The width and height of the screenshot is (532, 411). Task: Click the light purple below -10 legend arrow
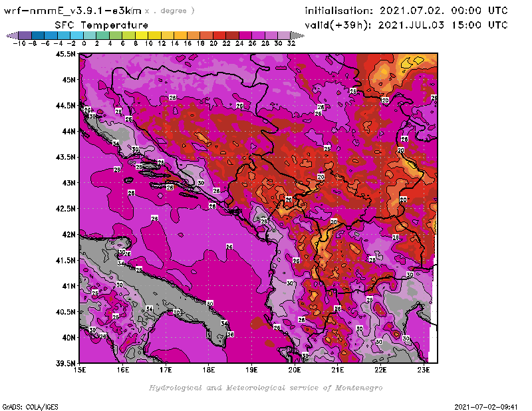pyautogui.click(x=13, y=35)
